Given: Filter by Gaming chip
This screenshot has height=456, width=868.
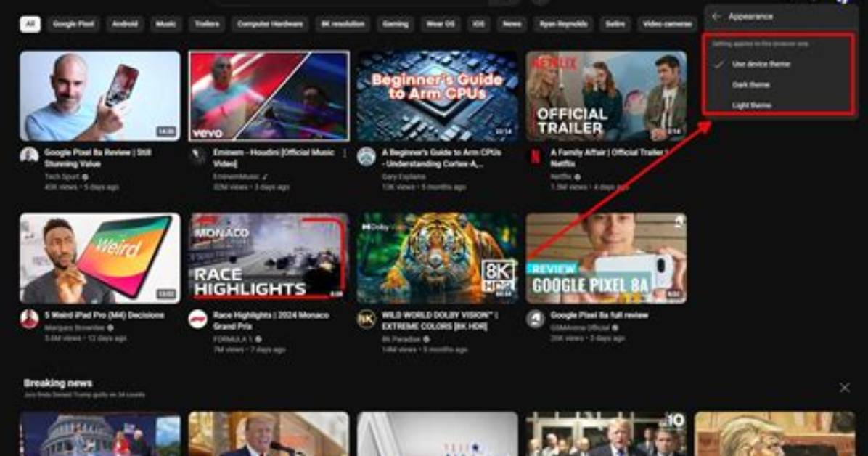Looking at the screenshot, I should 396,24.
